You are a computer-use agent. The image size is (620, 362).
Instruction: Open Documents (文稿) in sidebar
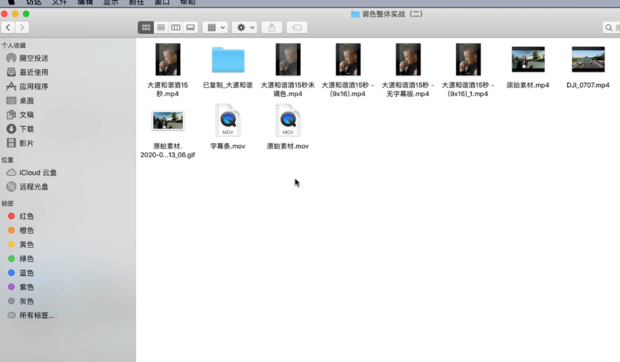[x=21, y=115]
